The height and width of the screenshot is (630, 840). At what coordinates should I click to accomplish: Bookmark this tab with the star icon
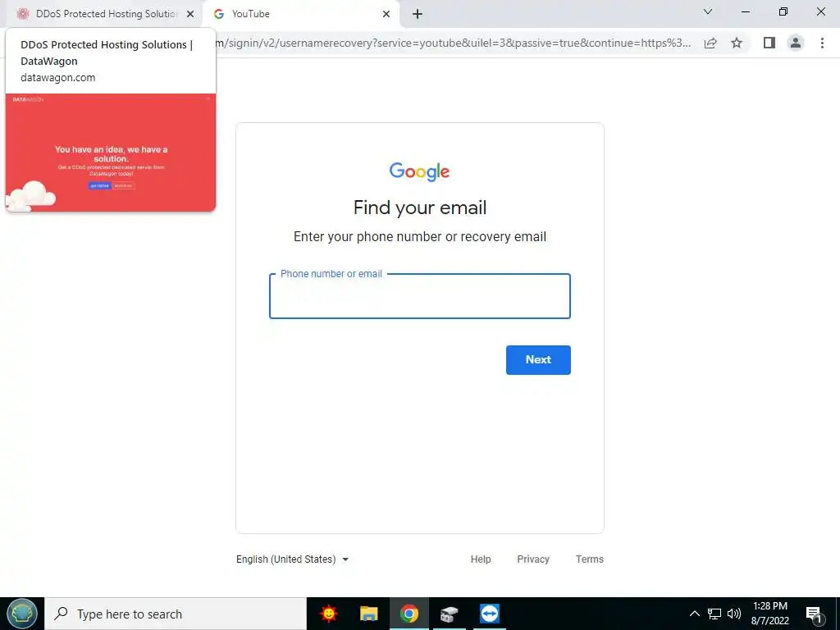(737, 43)
